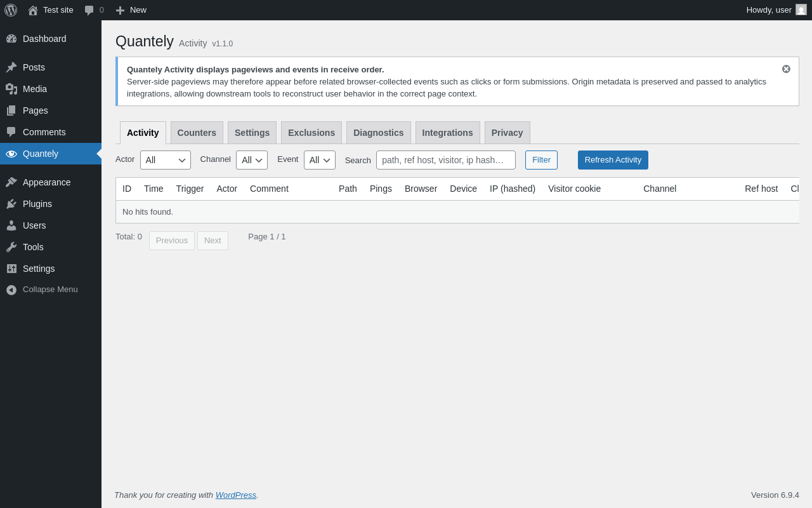Viewport: 812px width, 508px height.
Task: Click the Dashboard gauge icon
Action: [11, 39]
